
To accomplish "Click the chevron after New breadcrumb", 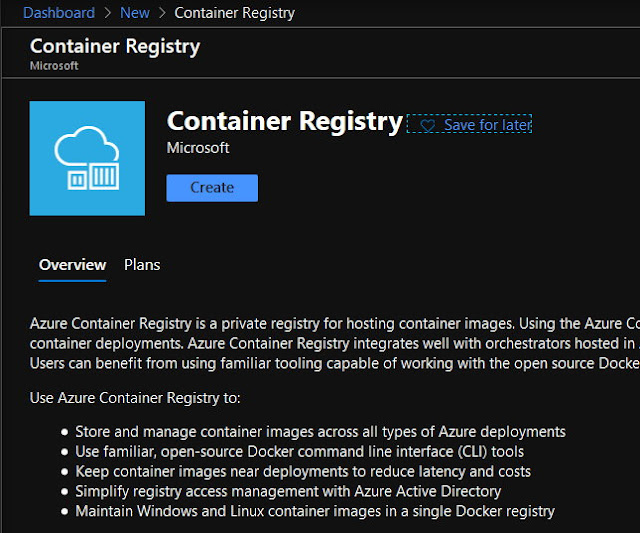I will [x=162, y=13].
